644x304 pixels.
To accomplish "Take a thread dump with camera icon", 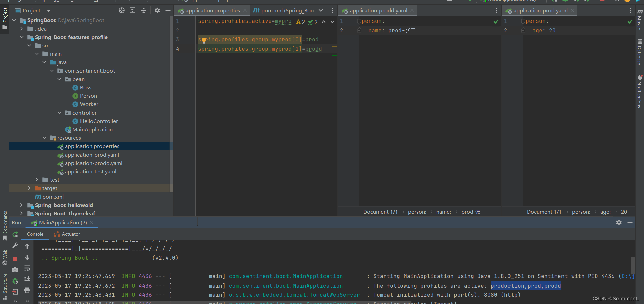I will 15,270.
